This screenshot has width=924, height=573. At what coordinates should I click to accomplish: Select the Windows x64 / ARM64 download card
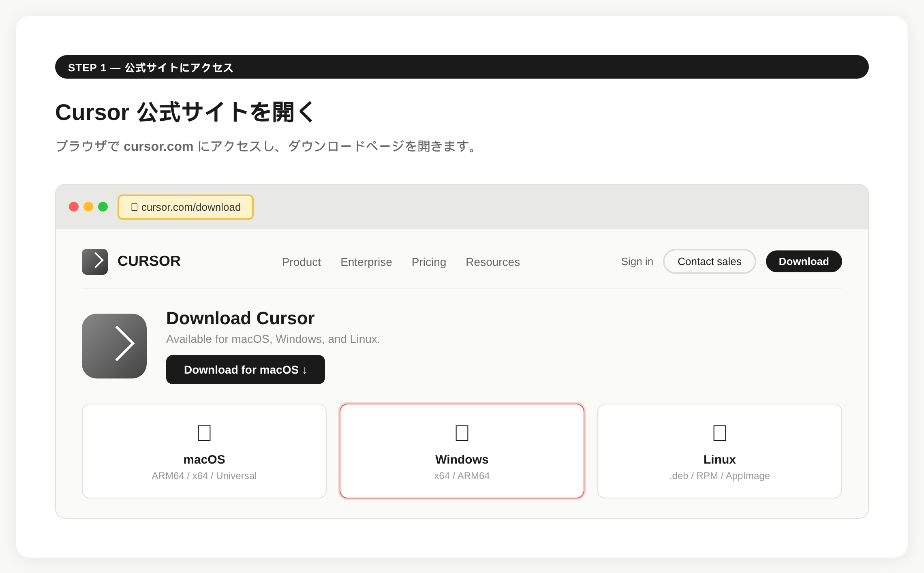coord(462,451)
